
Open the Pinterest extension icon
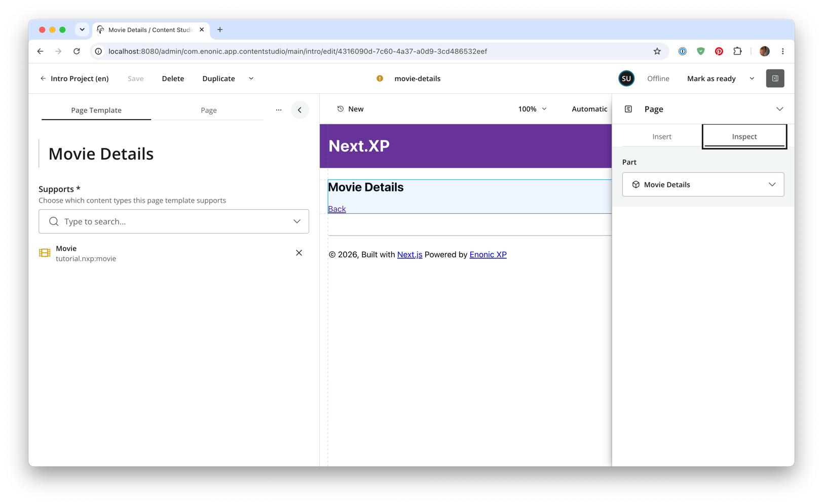pyautogui.click(x=719, y=51)
